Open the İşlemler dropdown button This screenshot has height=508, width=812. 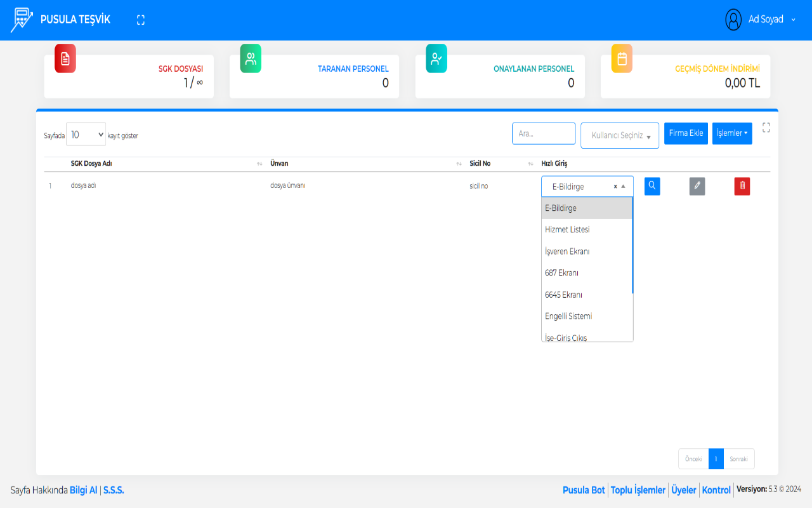(732, 133)
